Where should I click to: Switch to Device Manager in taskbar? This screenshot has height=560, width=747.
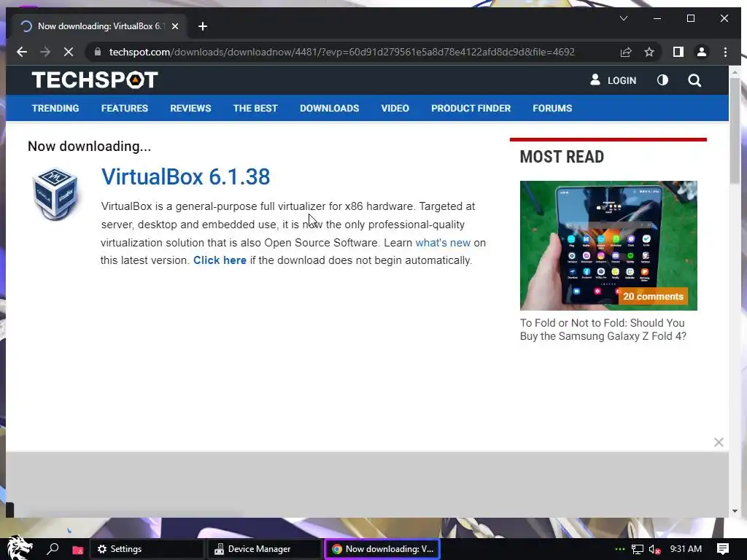coord(264,549)
